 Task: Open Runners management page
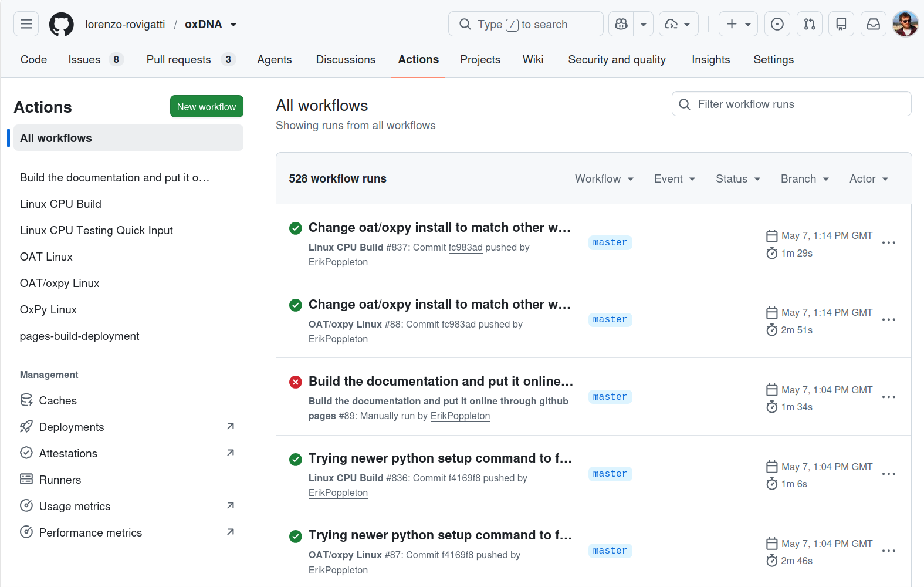tap(128, 480)
